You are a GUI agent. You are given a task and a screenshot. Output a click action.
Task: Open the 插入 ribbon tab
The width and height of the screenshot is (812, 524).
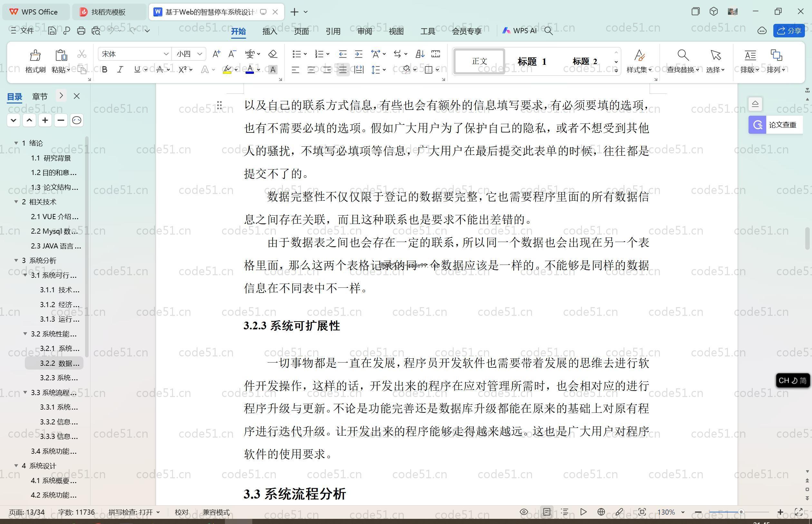click(x=270, y=31)
